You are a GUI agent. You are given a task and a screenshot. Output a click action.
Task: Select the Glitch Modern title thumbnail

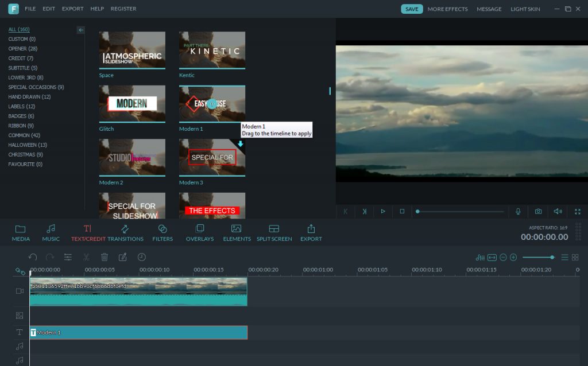point(132,104)
